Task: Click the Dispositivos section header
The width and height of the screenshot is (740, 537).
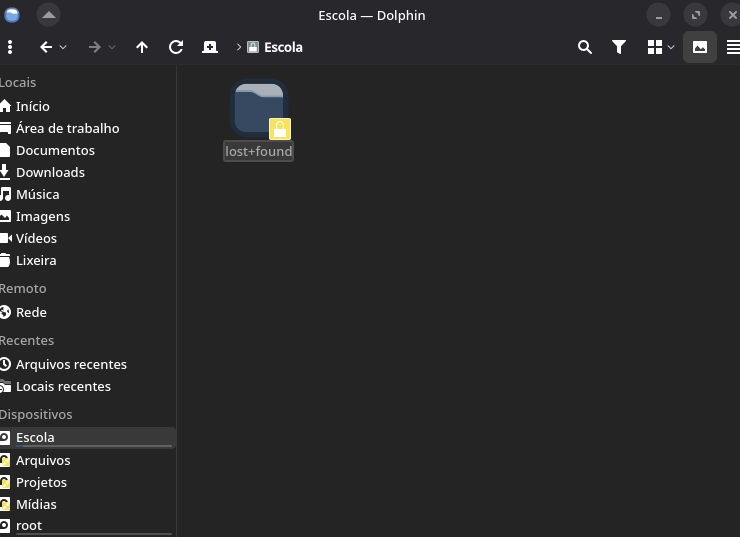Action: click(36, 414)
